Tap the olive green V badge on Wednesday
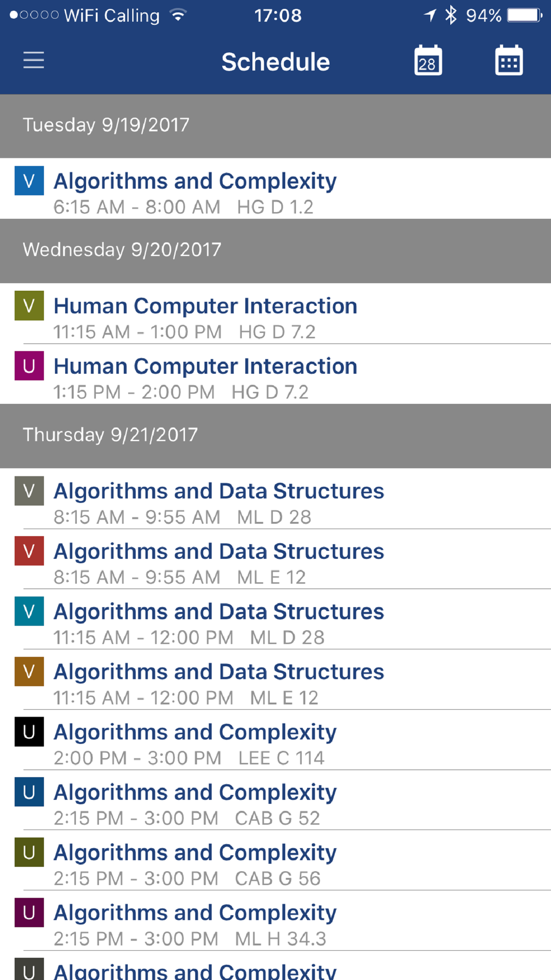This screenshot has width=551, height=980. pos(29,306)
